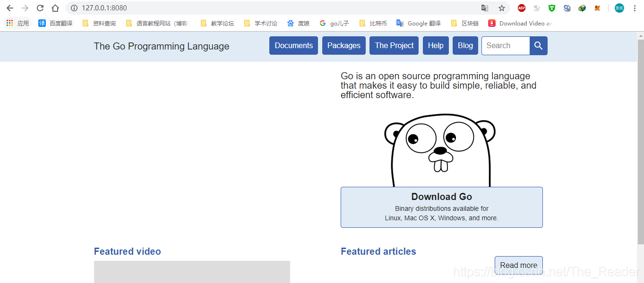Open the teal profile avatar
This screenshot has height=283, width=644.
619,8
